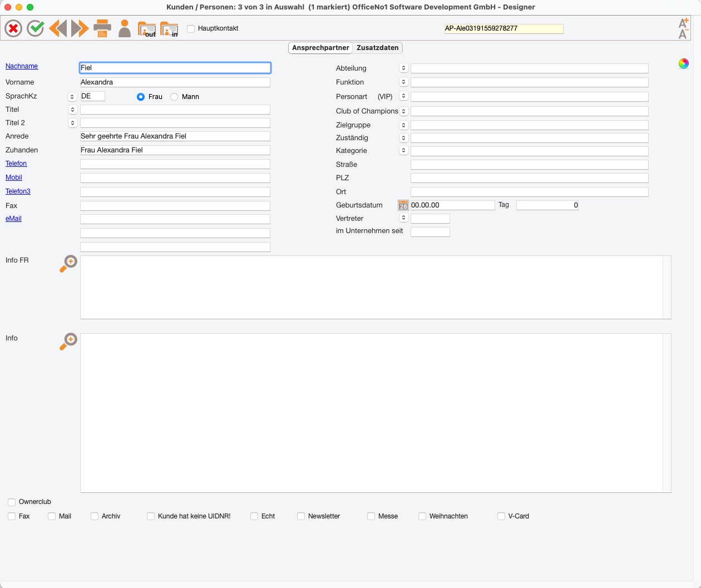This screenshot has height=588, width=701.
Task: Click the Fax number input field
Action: tap(175, 206)
